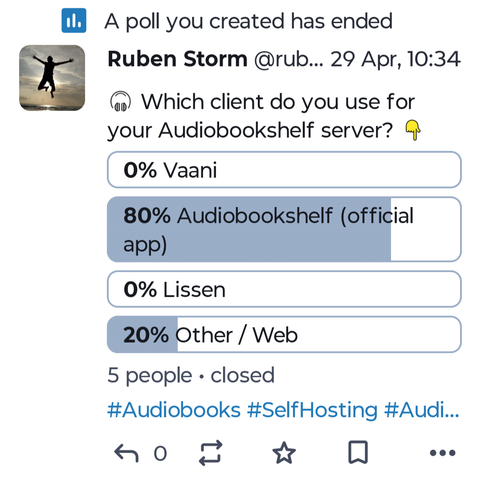Open the truncated #Audi... hashtag
This screenshot has height=479, width=481.
422,410
